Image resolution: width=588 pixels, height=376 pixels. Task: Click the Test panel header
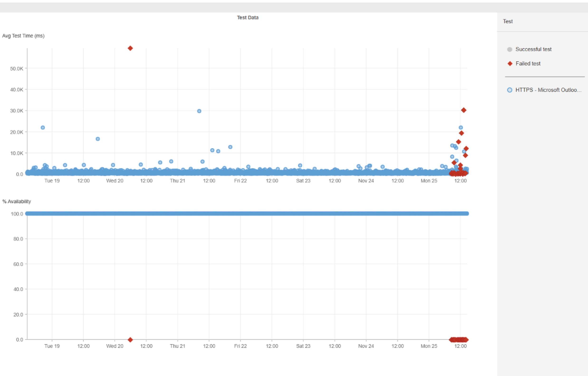[508, 21]
